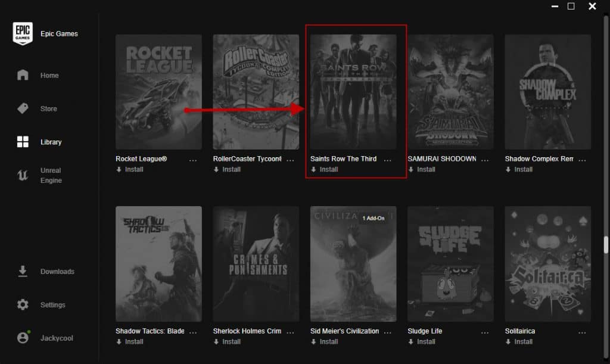Click the Sherlock Holmes Crimes & Punishments cover
610x364 pixels.
coord(256,264)
